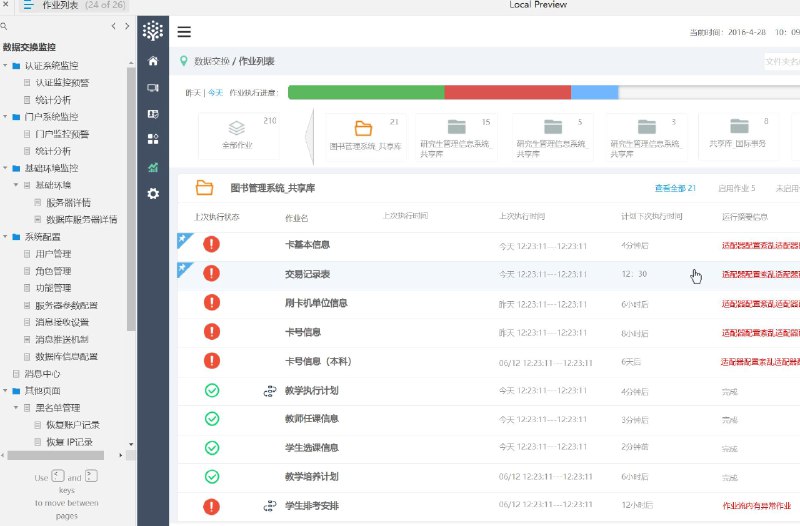Open the book icon in dark sidebar
This screenshot has width=800, height=526.
(x=153, y=114)
